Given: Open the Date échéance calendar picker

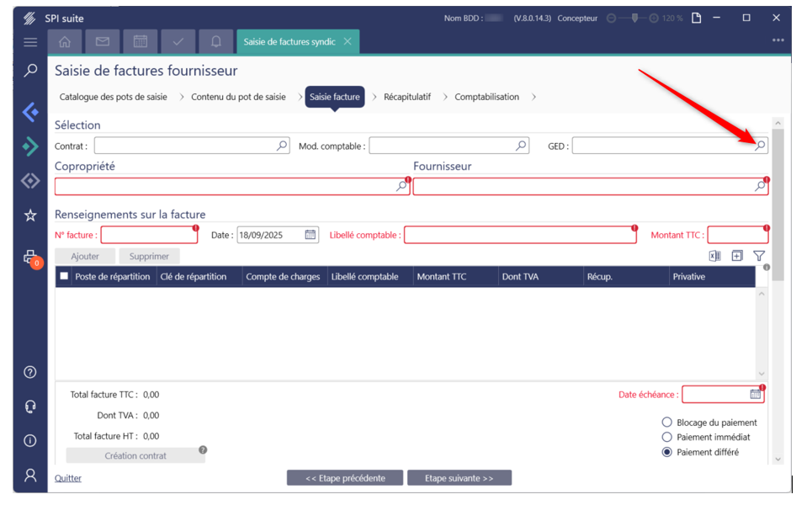Looking at the screenshot, I should [756, 394].
